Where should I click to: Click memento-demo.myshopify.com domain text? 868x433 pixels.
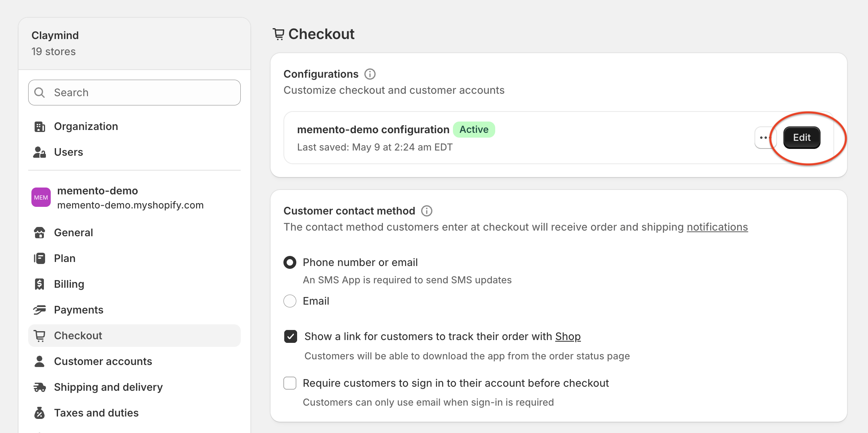[x=130, y=206]
